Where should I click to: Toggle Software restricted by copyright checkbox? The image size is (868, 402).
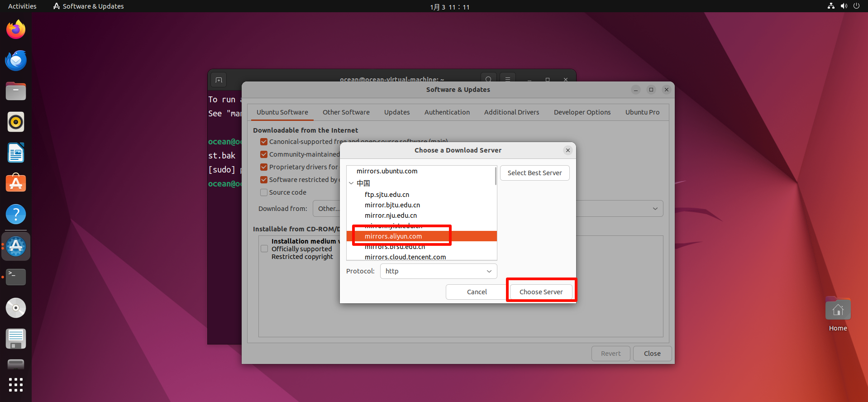[x=264, y=180]
